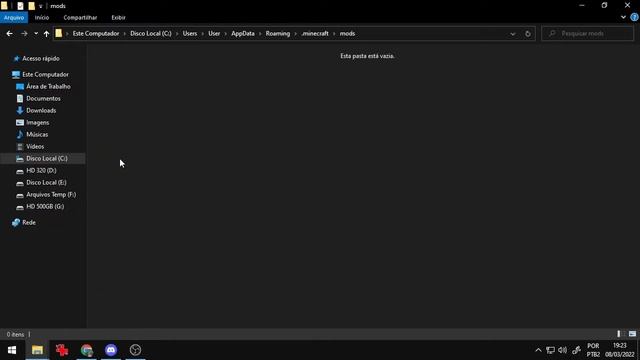Navigate to AppData breadcrumb
Image resolution: width=640 pixels, height=360 pixels.
243,33
